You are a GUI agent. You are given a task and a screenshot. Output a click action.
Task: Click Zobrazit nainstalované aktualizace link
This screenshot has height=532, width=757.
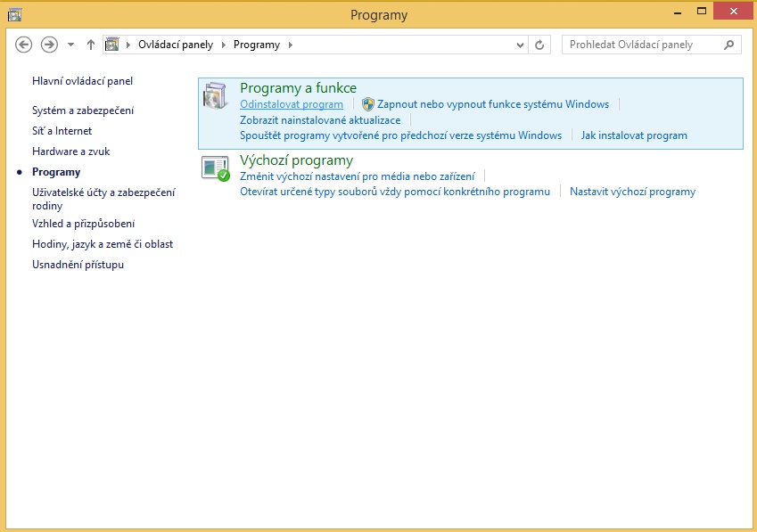(320, 119)
